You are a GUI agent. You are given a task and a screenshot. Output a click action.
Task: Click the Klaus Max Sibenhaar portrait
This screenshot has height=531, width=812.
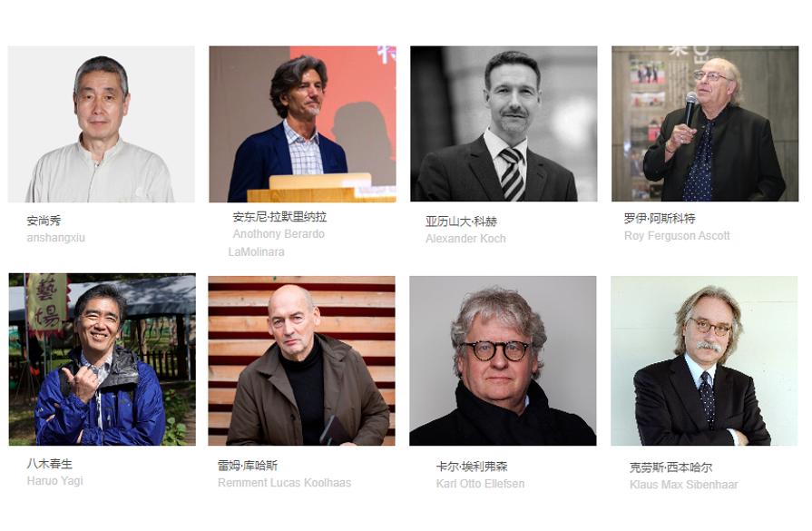(x=704, y=360)
